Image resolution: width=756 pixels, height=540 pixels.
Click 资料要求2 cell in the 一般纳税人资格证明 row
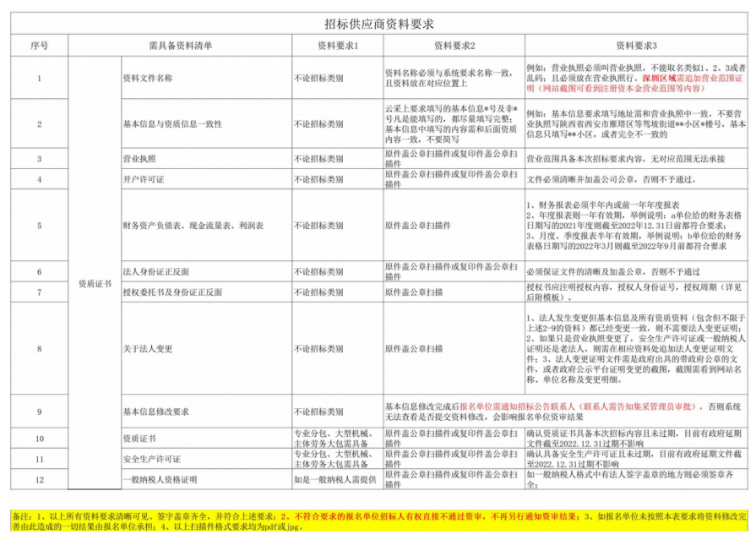[454, 479]
